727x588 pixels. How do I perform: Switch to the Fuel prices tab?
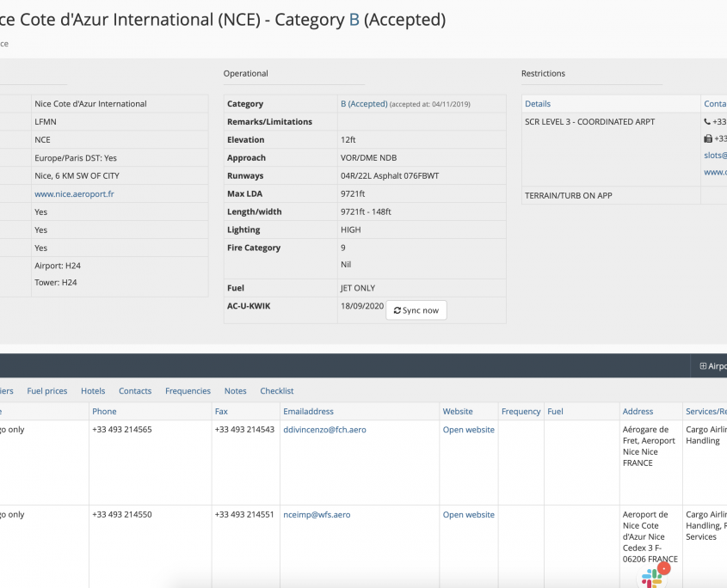(x=47, y=391)
